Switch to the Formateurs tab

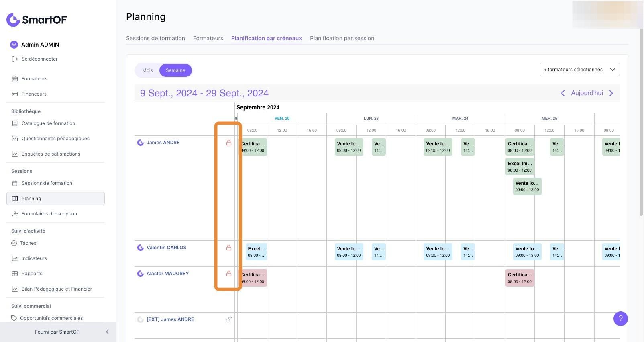click(x=208, y=38)
